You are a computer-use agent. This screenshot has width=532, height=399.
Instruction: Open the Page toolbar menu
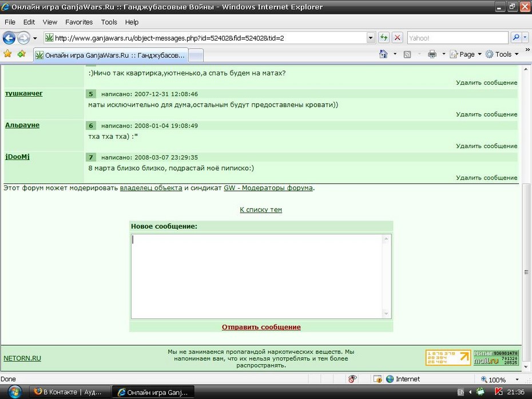tap(465, 54)
